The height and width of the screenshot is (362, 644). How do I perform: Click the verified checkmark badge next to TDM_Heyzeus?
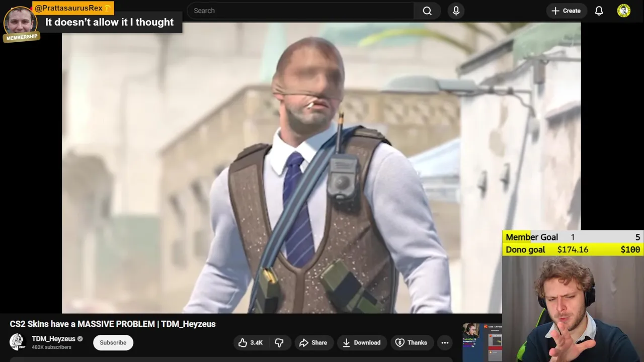80,339
